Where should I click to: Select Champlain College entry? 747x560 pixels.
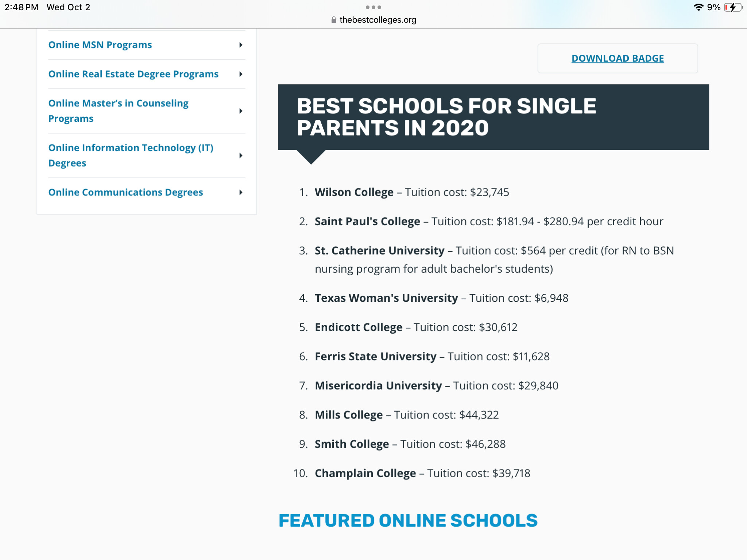click(x=365, y=473)
